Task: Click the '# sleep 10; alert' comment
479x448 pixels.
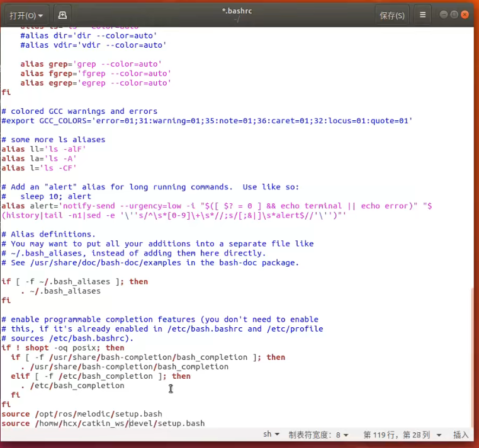Action: tap(47, 196)
